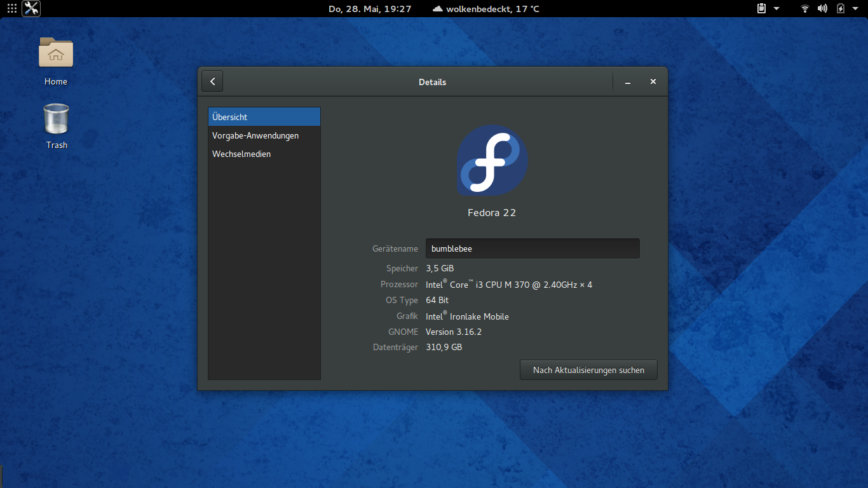The width and height of the screenshot is (868, 488).
Task: Click the Gerätename label
Action: 395,248
